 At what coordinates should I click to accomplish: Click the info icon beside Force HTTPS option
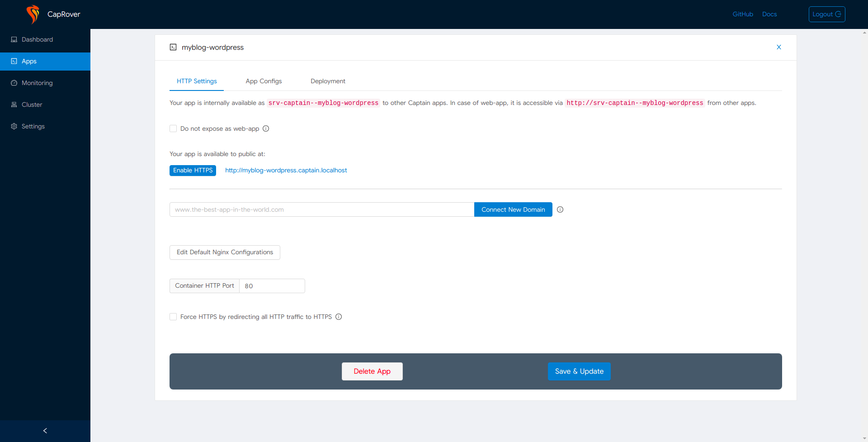pos(339,317)
